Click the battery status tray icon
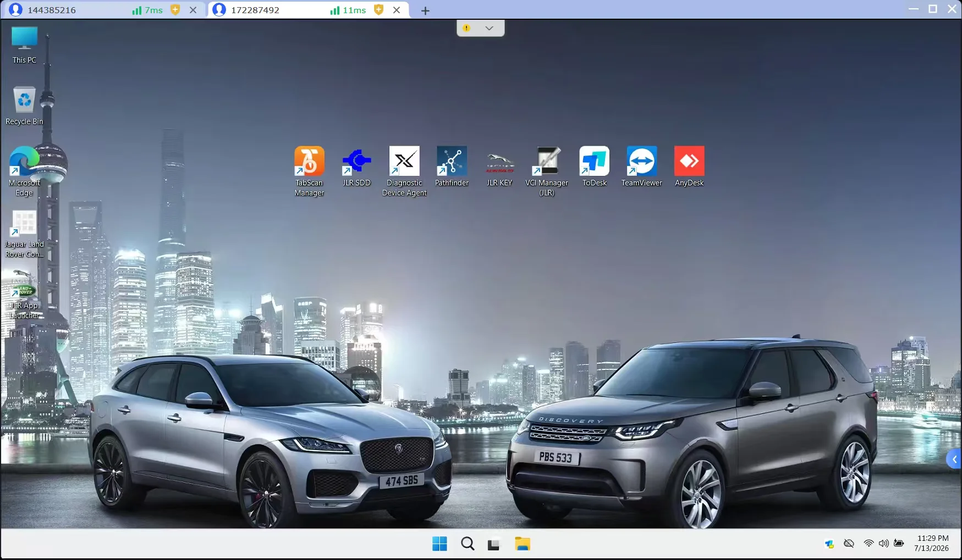 click(x=899, y=544)
